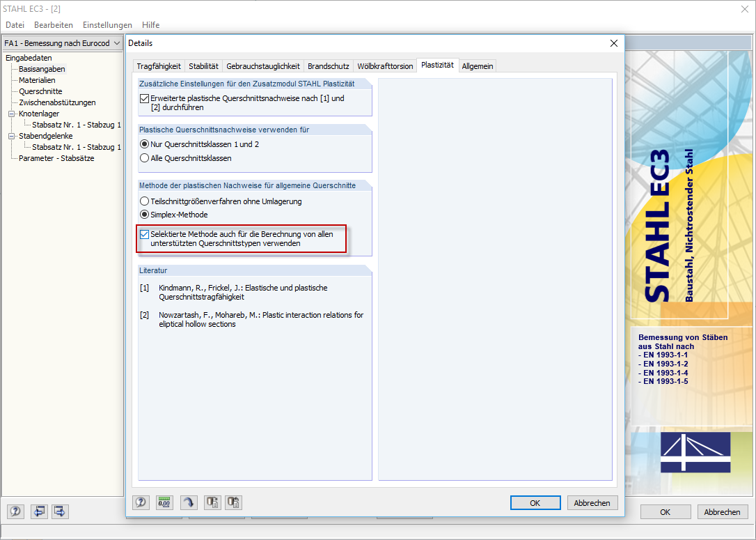
Task: Open units and decimal places settings
Action: (x=164, y=502)
